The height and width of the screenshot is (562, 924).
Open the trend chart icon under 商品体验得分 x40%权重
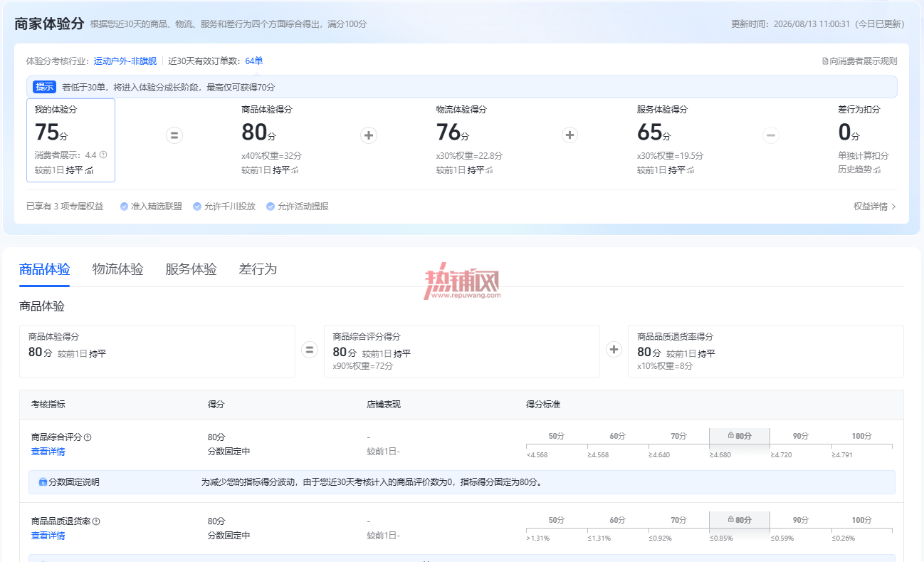click(295, 170)
